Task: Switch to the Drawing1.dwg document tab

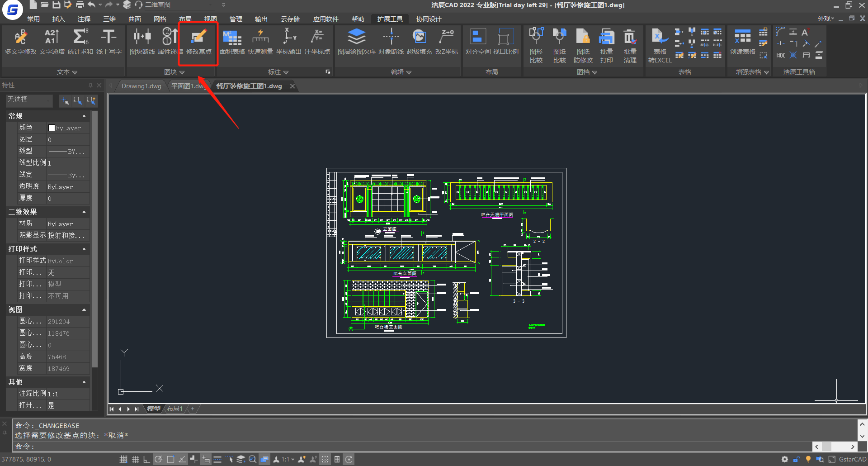Action: pyautogui.click(x=142, y=86)
